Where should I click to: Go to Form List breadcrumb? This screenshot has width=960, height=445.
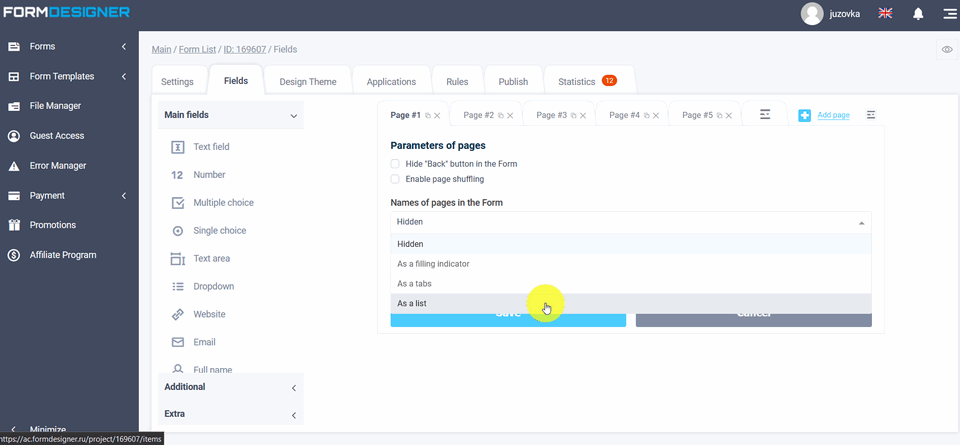(197, 50)
